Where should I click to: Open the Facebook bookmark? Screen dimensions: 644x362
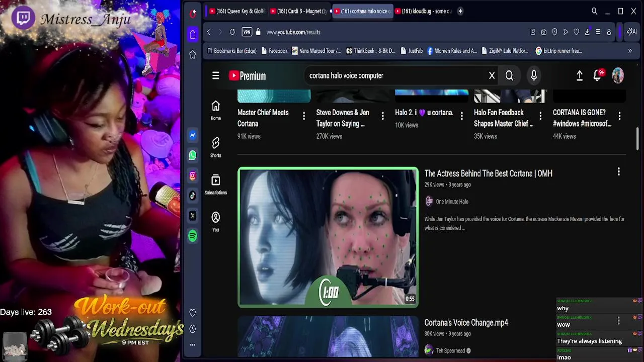[274, 51]
